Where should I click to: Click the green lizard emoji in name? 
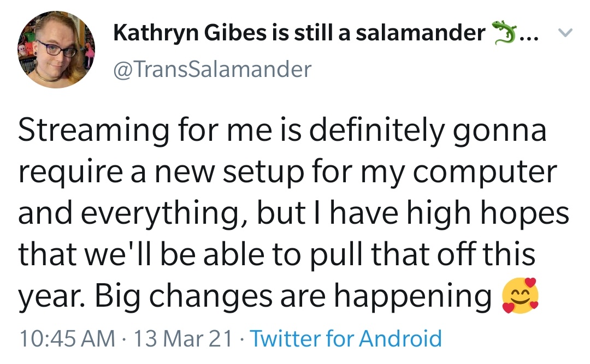click(505, 33)
